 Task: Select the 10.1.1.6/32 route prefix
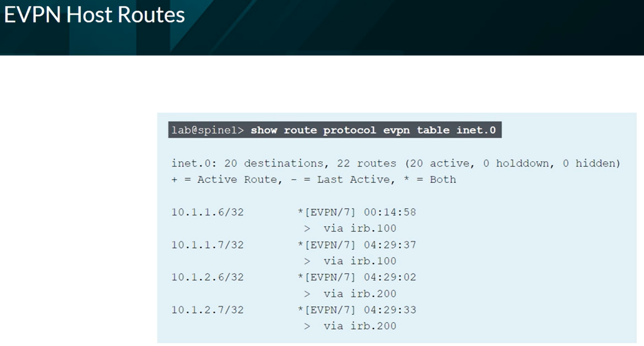click(x=207, y=212)
